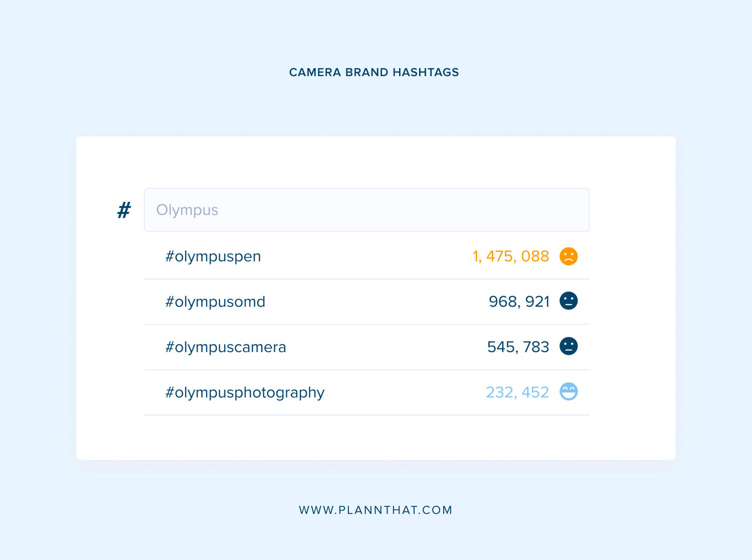Select the 968,921 usage count
752x560 pixels.
(x=519, y=301)
